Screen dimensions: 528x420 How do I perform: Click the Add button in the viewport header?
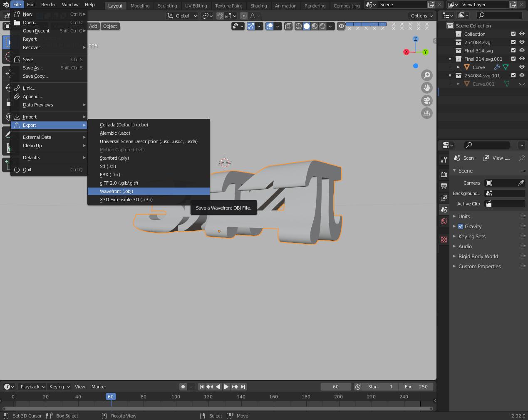coord(93,26)
